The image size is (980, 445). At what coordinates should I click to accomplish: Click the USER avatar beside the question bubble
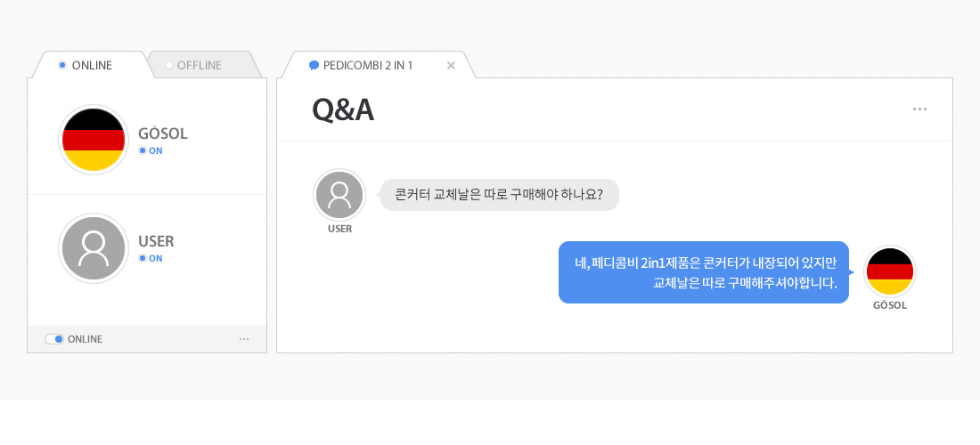click(339, 194)
